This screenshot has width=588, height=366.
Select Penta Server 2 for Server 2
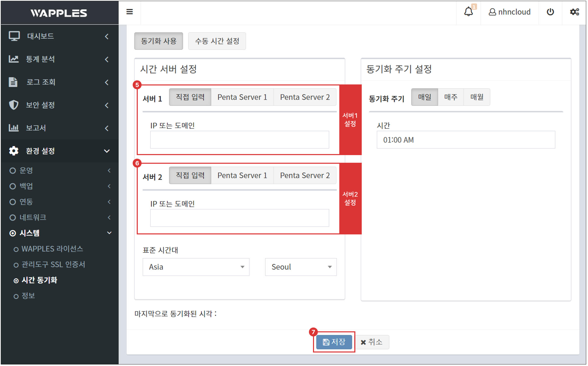click(x=305, y=175)
